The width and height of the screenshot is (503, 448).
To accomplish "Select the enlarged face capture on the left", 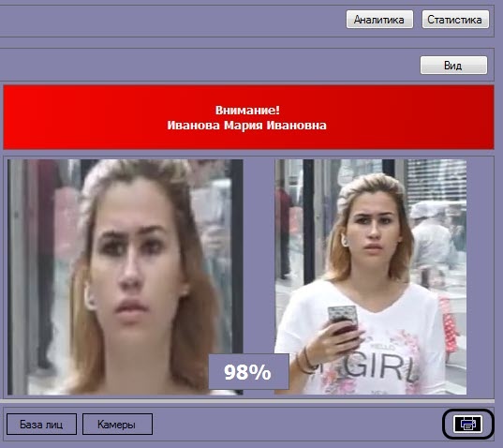I will (126, 276).
